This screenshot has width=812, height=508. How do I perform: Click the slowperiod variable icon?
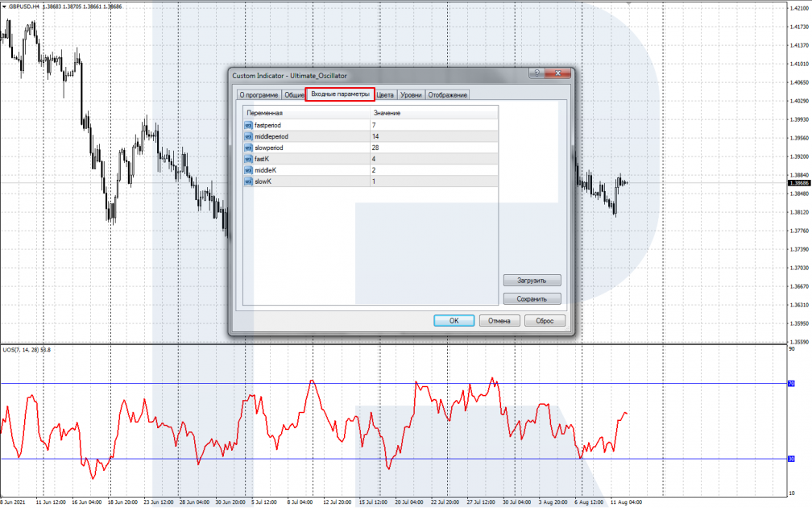[247, 148]
